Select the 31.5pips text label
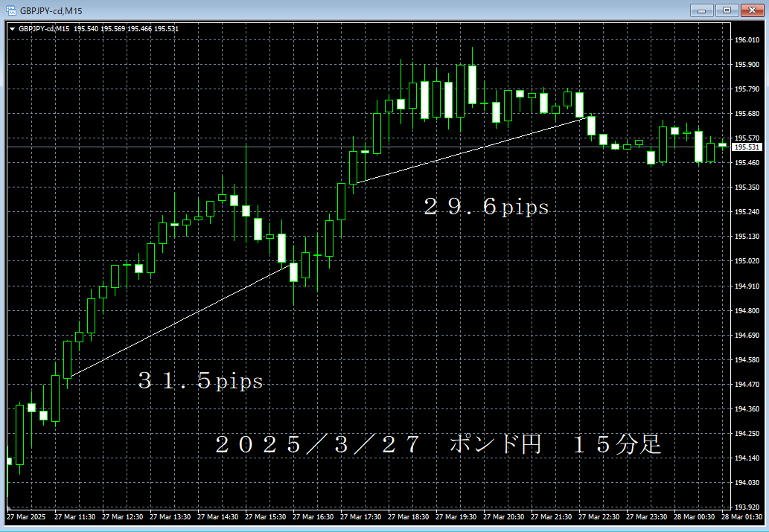 (200, 382)
